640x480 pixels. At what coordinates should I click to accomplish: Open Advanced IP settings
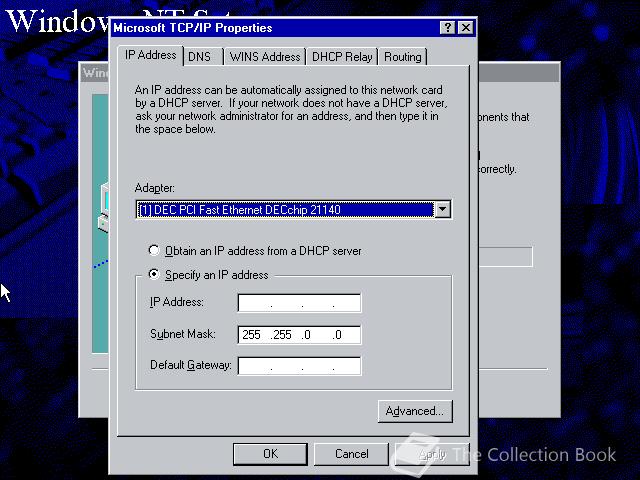(415, 411)
